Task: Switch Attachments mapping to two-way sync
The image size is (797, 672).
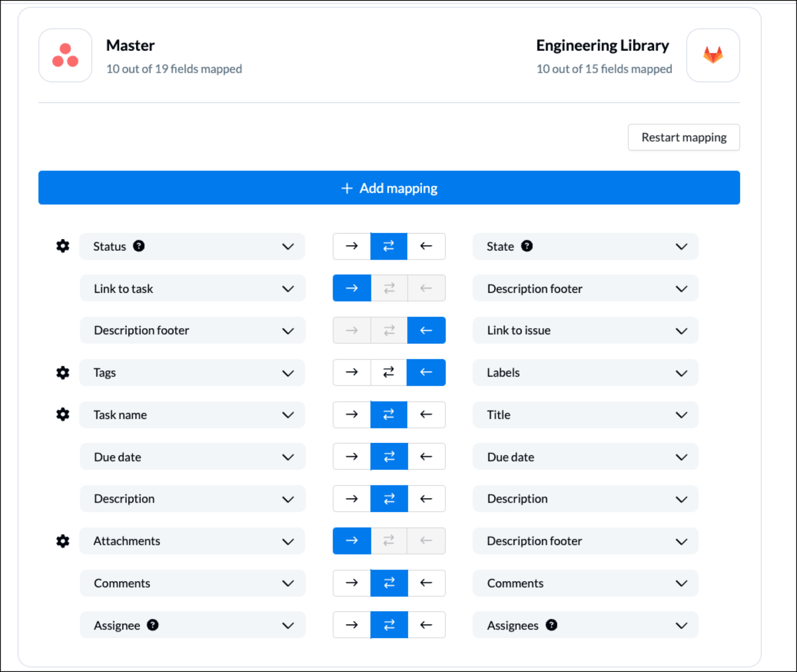Action: pos(389,541)
